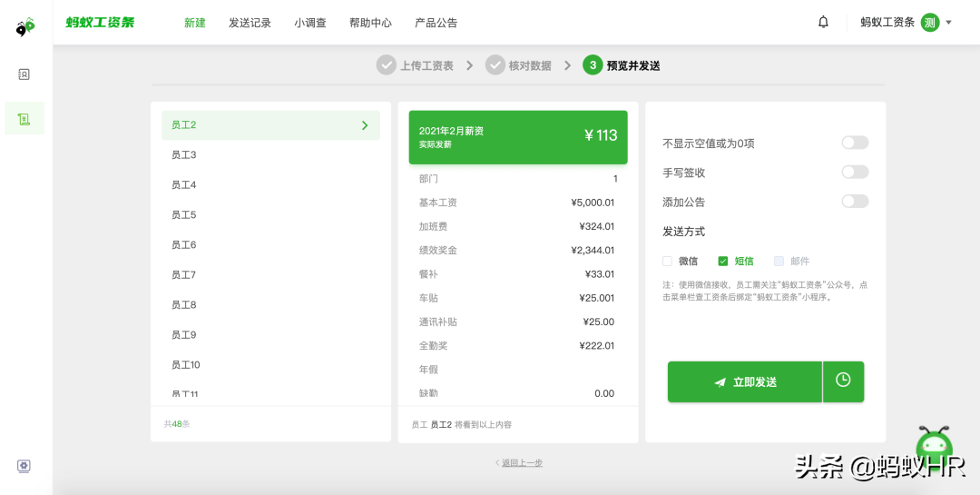
Task: Expand the account dropdown arrow
Action: tap(949, 23)
